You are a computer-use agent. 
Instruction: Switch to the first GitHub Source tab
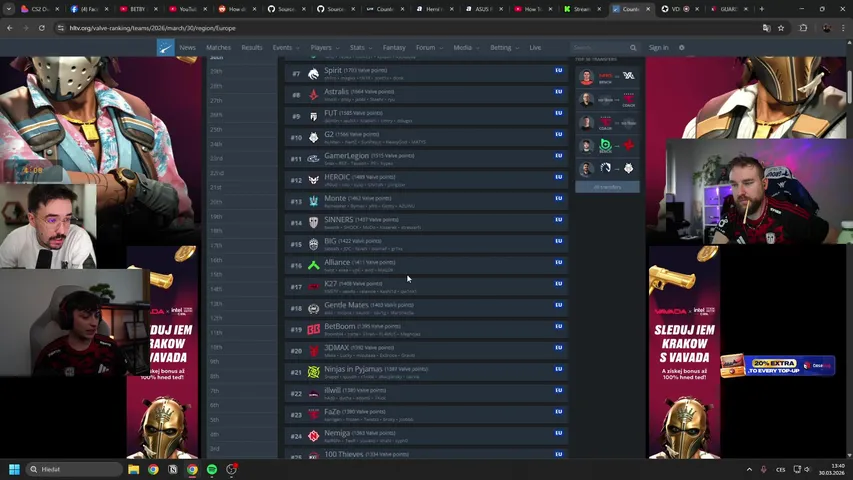285,9
